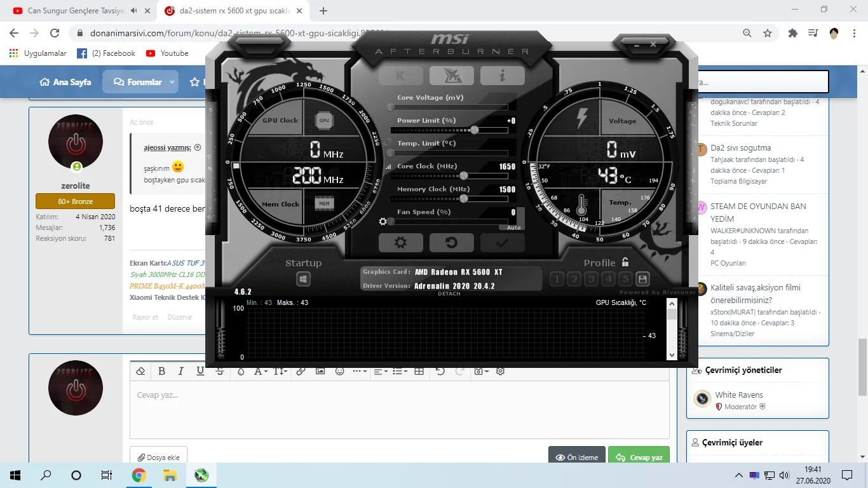Open the list type dropdown
The image size is (868, 488).
pos(400,371)
